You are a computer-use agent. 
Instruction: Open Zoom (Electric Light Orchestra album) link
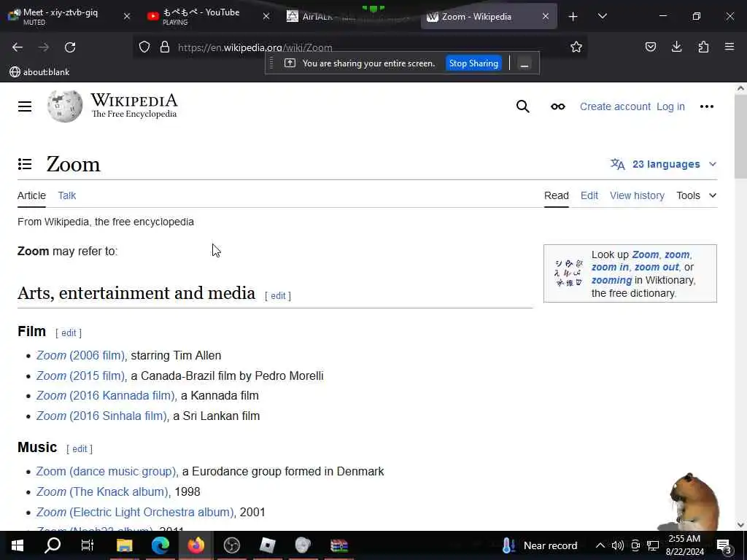(x=135, y=512)
